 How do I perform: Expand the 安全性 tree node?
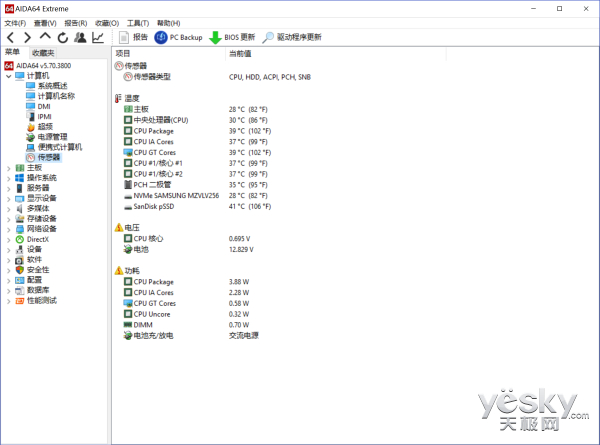point(9,270)
